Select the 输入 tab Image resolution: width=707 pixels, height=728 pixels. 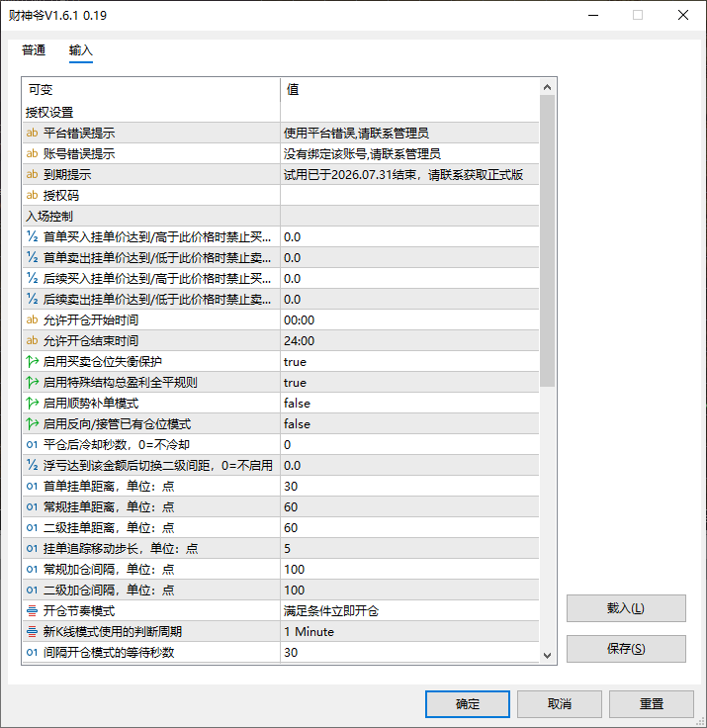[81, 50]
